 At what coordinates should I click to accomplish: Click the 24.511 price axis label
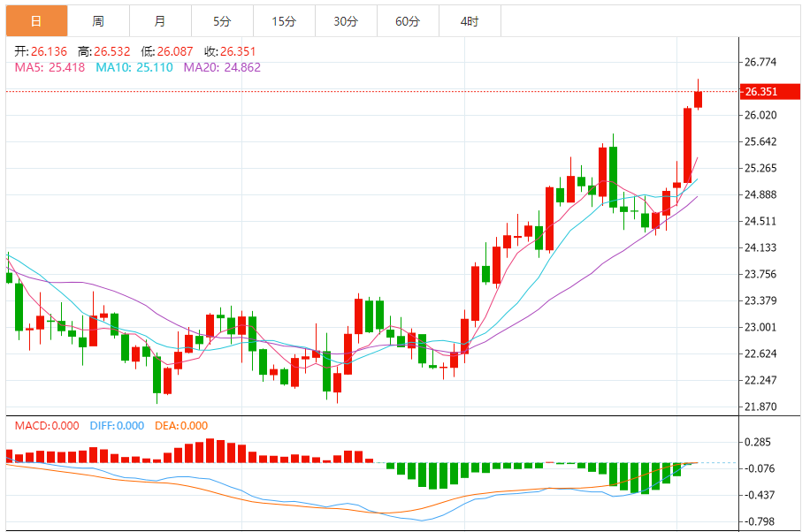coord(760,221)
